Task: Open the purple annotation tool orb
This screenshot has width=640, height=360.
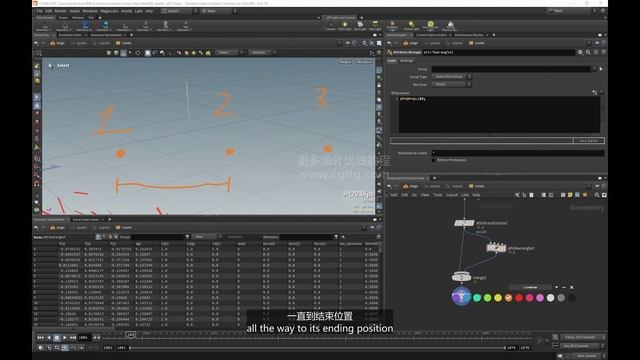Action: coord(461,297)
